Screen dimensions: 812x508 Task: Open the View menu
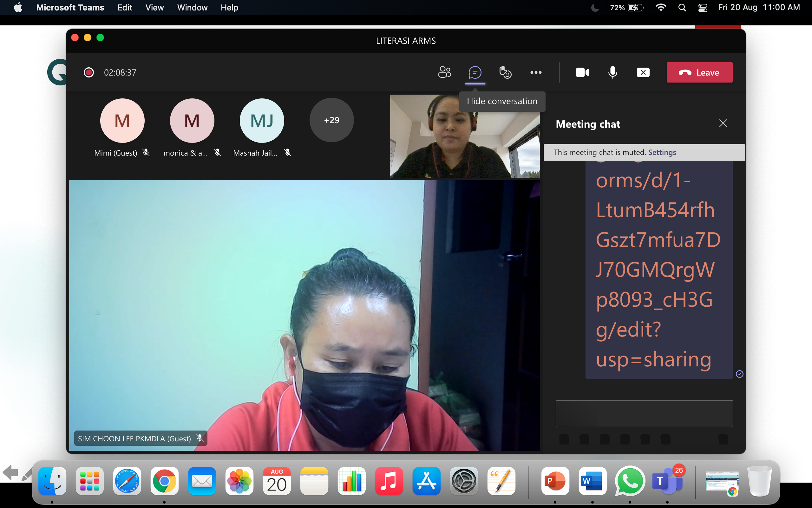click(154, 7)
